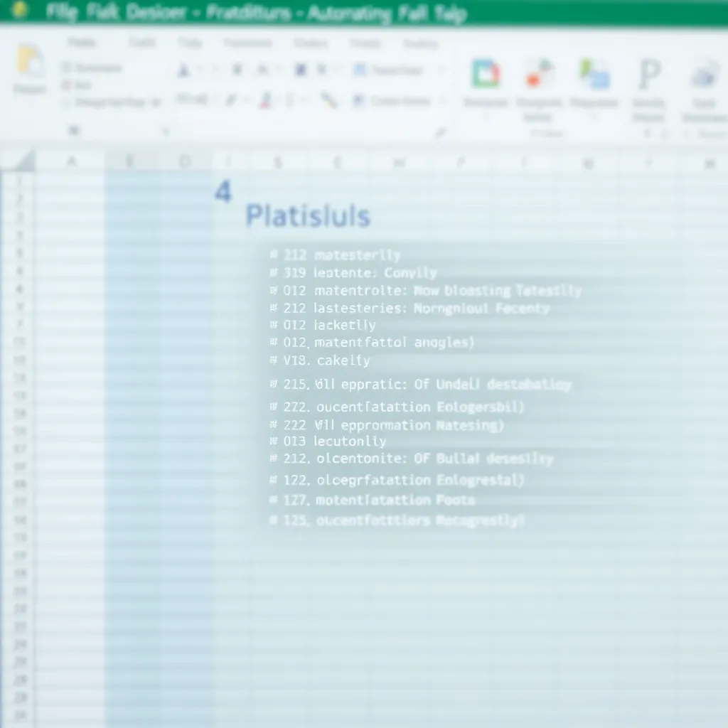Toggle the second small red checkbox in clipboard group
This screenshot has width=728, height=728.
click(66, 85)
